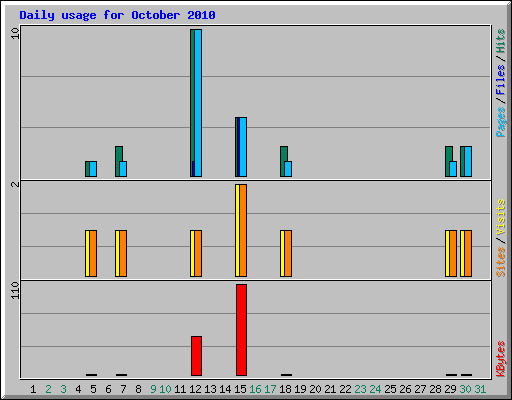
Task: Click green day label "9" on the bottom axis
Action: [x=153, y=389]
